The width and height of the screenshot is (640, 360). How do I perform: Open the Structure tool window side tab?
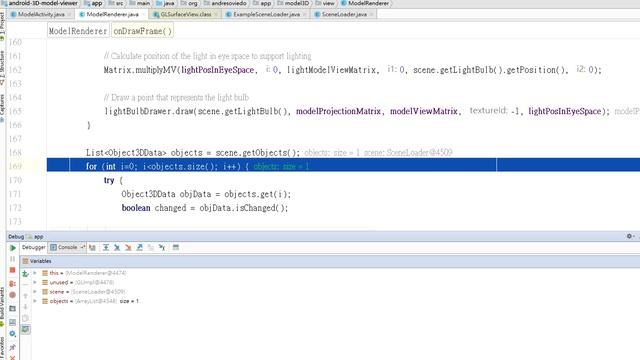click(2, 67)
